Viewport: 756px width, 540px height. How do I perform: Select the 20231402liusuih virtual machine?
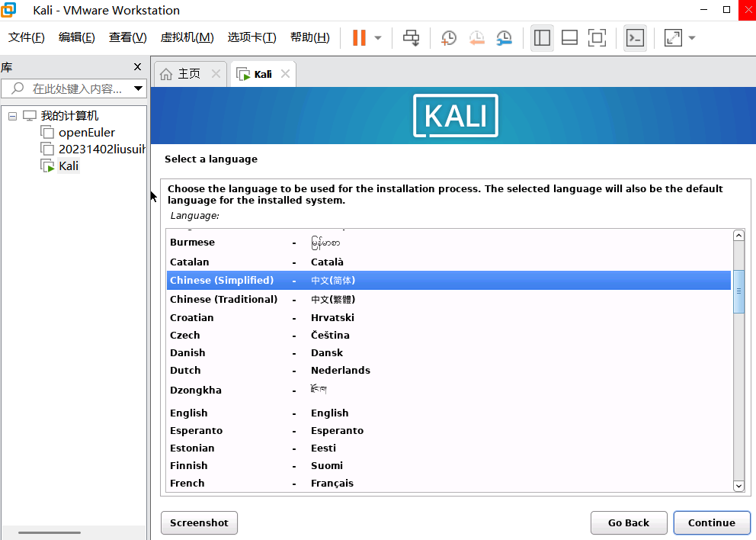(101, 149)
